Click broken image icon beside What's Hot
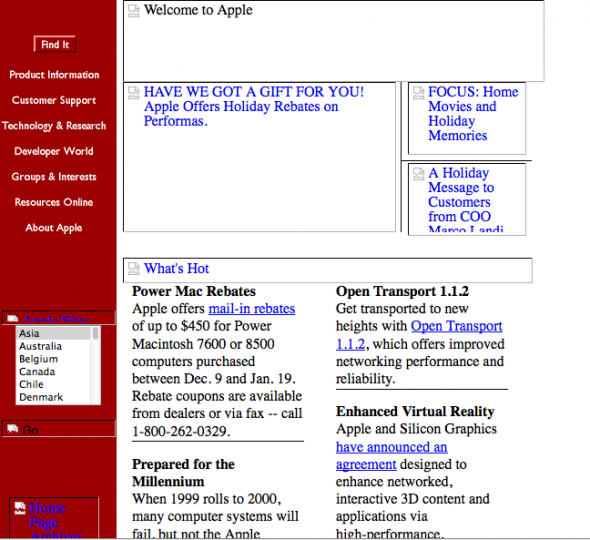This screenshot has width=590, height=540. coord(133,269)
